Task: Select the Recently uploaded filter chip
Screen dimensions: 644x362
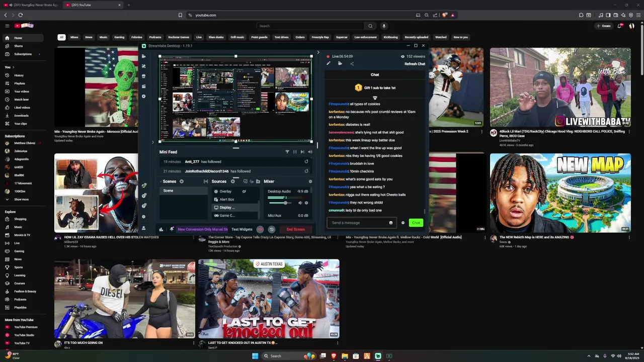Action: (417, 37)
